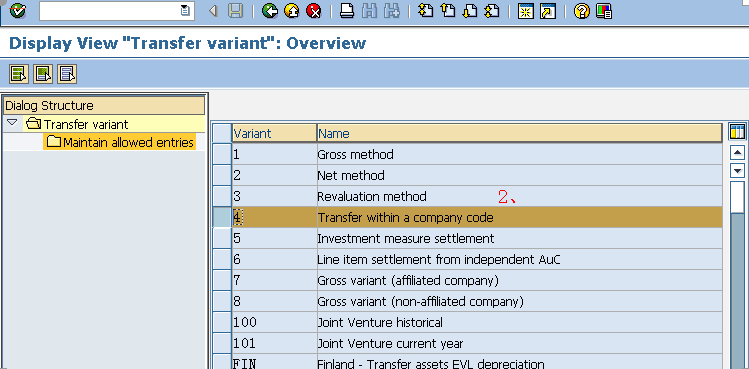
Task: Click 'Transfer within a company code' cell
Action: [x=520, y=217]
